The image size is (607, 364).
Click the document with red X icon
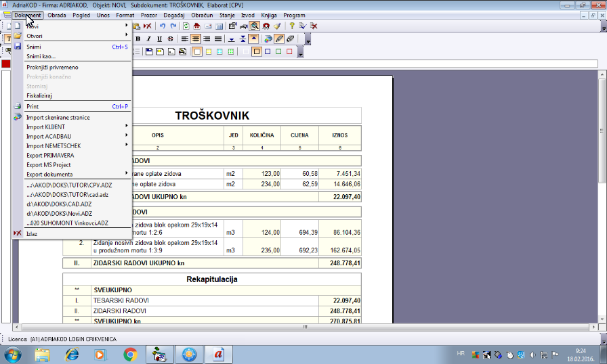pyautogui.click(x=314, y=26)
